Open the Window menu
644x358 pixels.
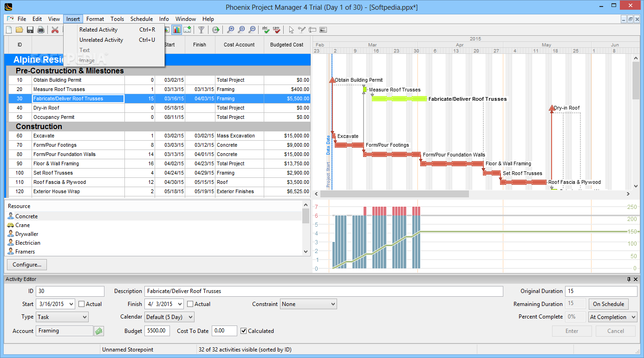[x=186, y=19]
